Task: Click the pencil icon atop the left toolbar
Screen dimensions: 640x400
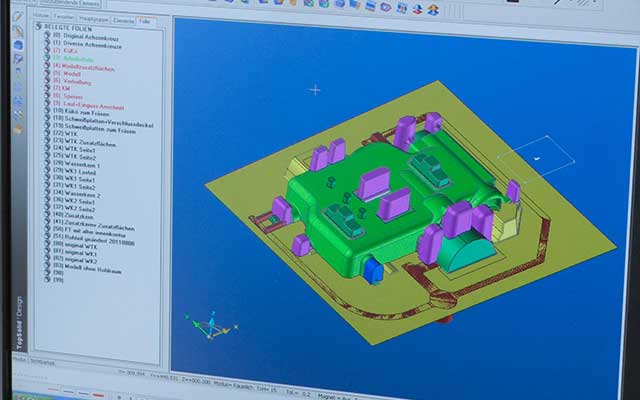Action: pyautogui.click(x=18, y=18)
